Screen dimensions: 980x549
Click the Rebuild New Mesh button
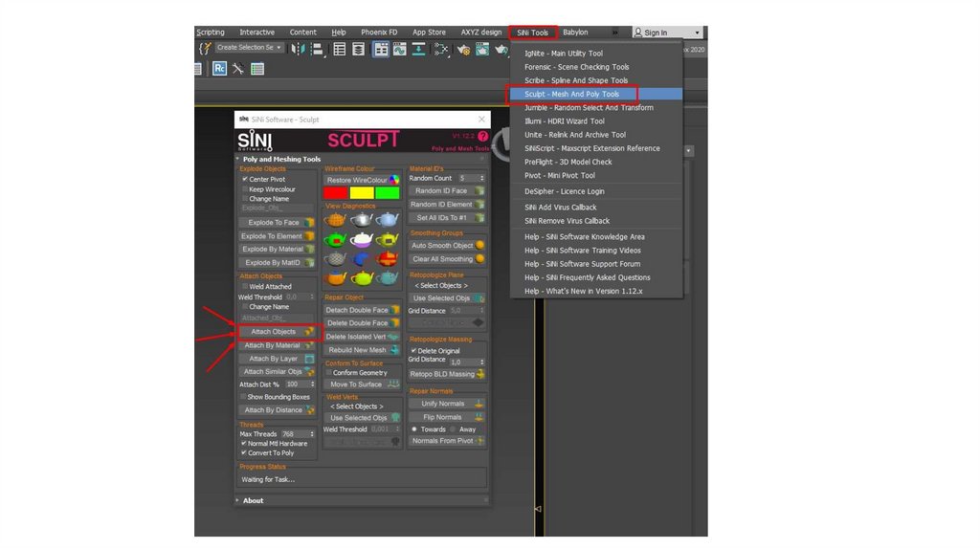[362, 350]
